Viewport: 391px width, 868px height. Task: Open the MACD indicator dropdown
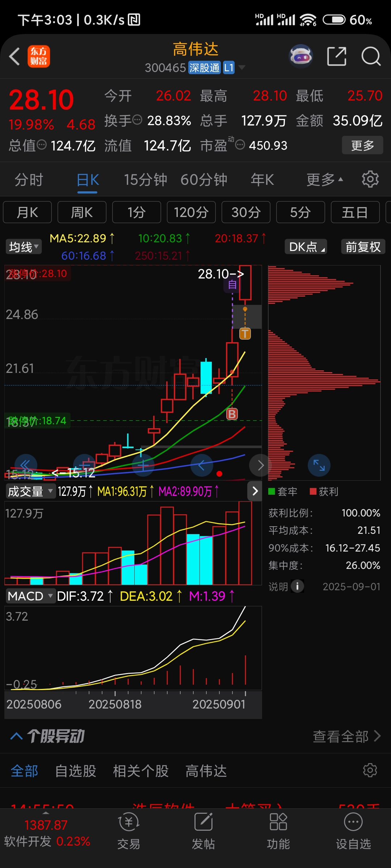[30, 596]
